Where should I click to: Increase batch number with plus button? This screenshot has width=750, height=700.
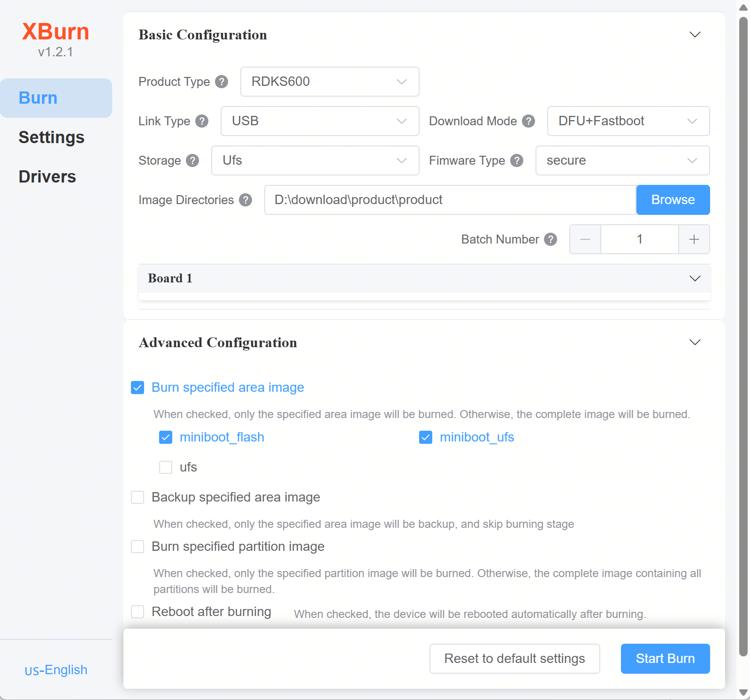coord(694,239)
